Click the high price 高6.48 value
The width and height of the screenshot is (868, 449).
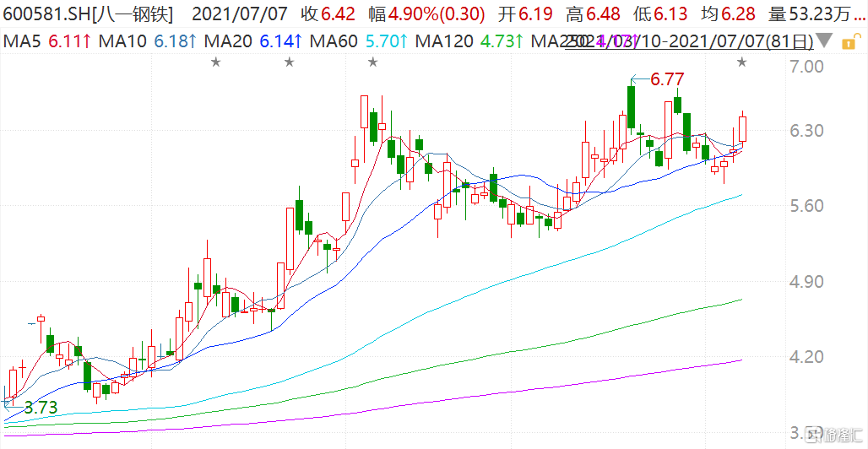(x=593, y=15)
